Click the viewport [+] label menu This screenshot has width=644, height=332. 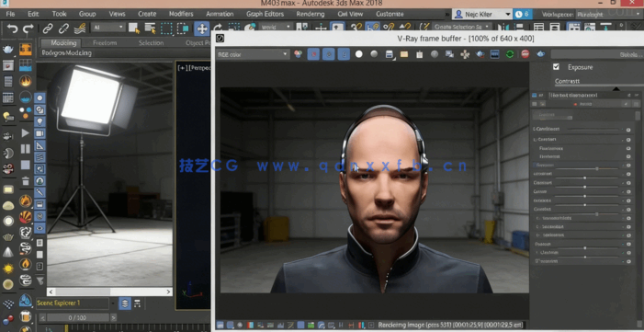(x=182, y=68)
